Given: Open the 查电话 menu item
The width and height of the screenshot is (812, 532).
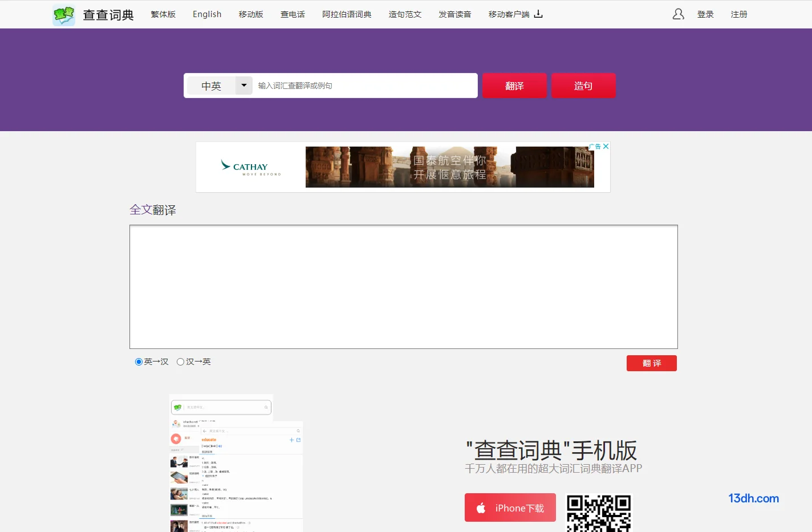Looking at the screenshot, I should pyautogui.click(x=293, y=14).
